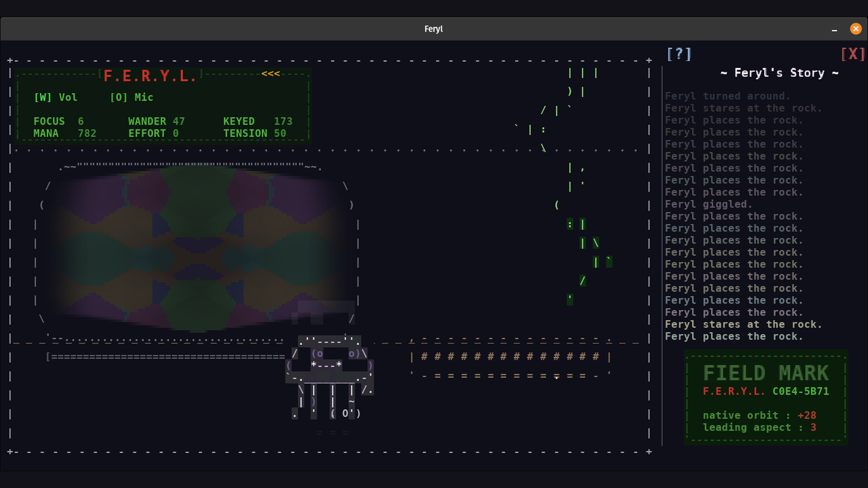Click the F.E.R.Y.L. red title header

tap(150, 76)
